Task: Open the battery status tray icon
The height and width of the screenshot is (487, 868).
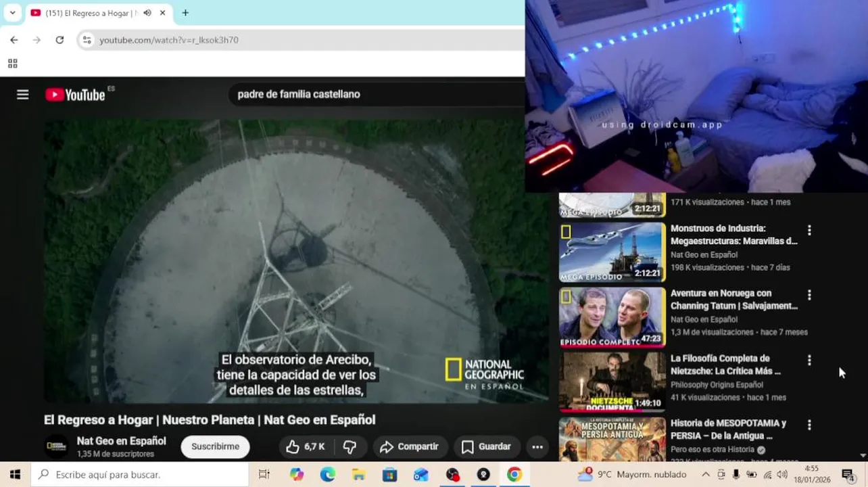Action: pyautogui.click(x=752, y=475)
